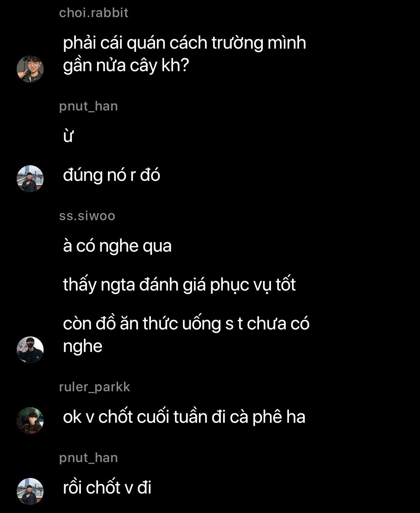Click the first pnut_han username label
The image size is (420, 513).
(88, 106)
